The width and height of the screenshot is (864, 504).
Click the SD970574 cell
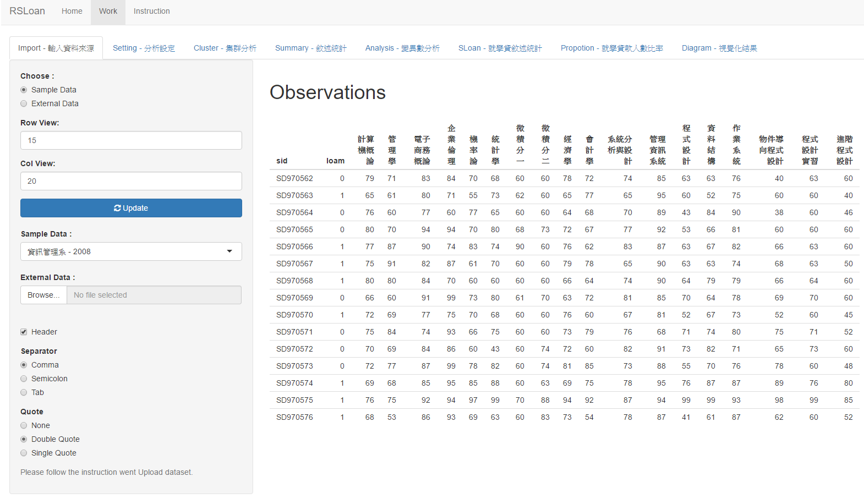pyautogui.click(x=294, y=383)
